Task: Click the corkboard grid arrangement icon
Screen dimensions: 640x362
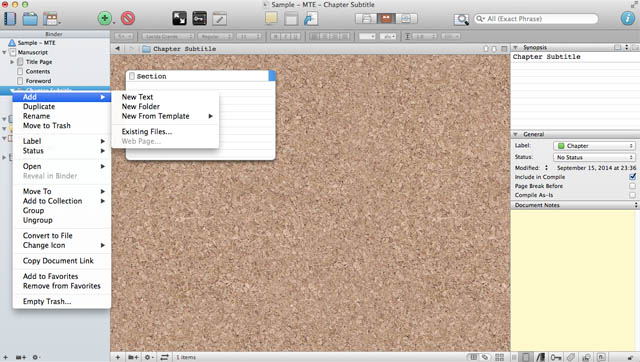Action: (499, 357)
